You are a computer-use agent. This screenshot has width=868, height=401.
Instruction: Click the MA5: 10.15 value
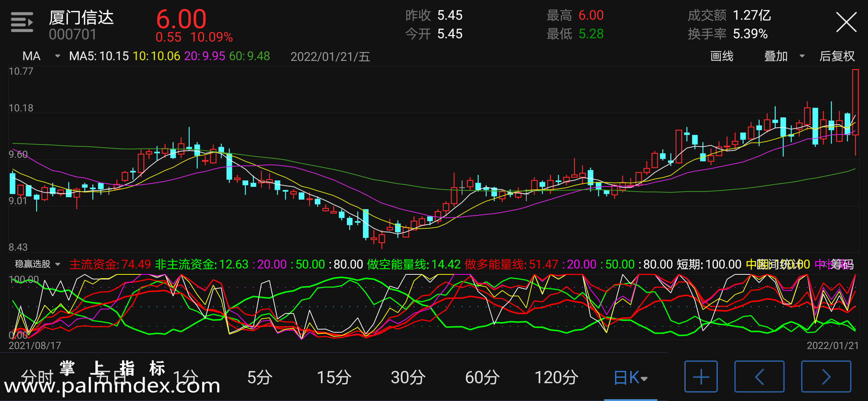pos(99,56)
